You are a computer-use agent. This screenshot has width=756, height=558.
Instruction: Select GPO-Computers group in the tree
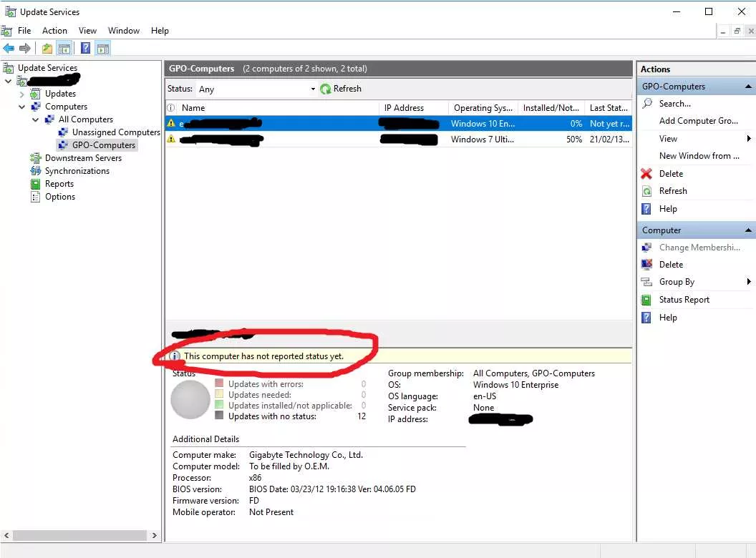[x=104, y=145]
